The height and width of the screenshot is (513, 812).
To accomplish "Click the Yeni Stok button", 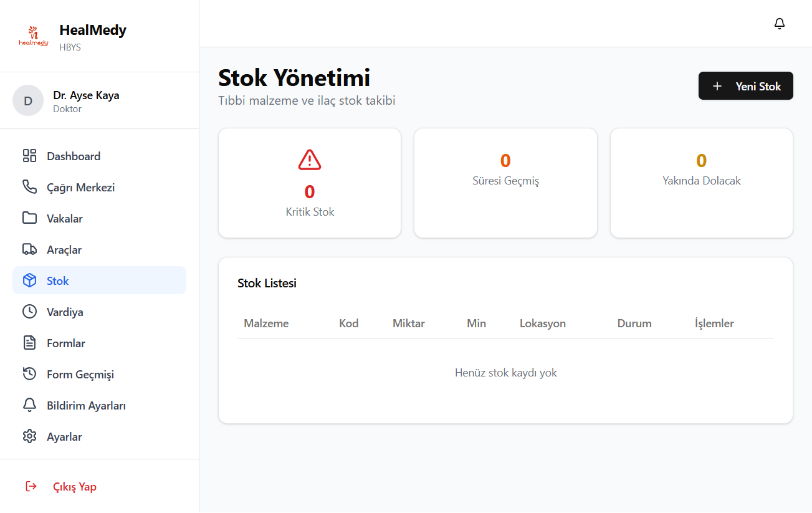I will coord(745,85).
